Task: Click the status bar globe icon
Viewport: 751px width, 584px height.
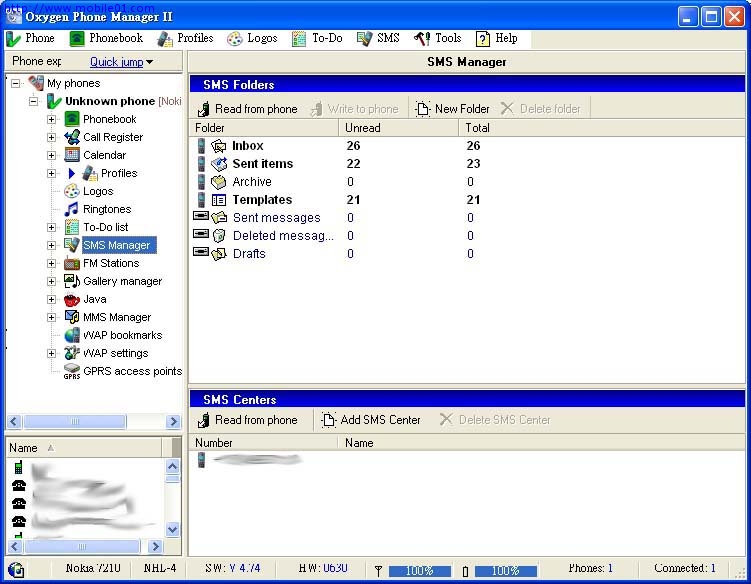Action: pos(16,570)
